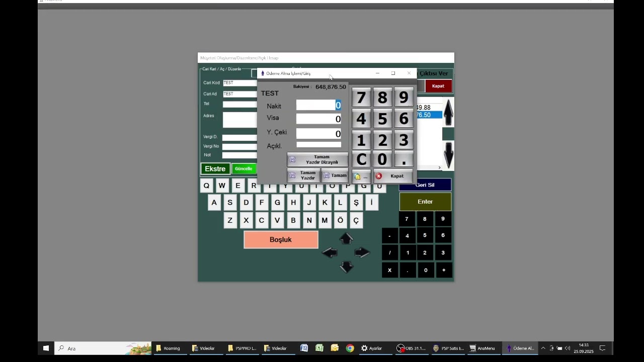Open Ayarlar settings from taskbar

tap(371, 348)
